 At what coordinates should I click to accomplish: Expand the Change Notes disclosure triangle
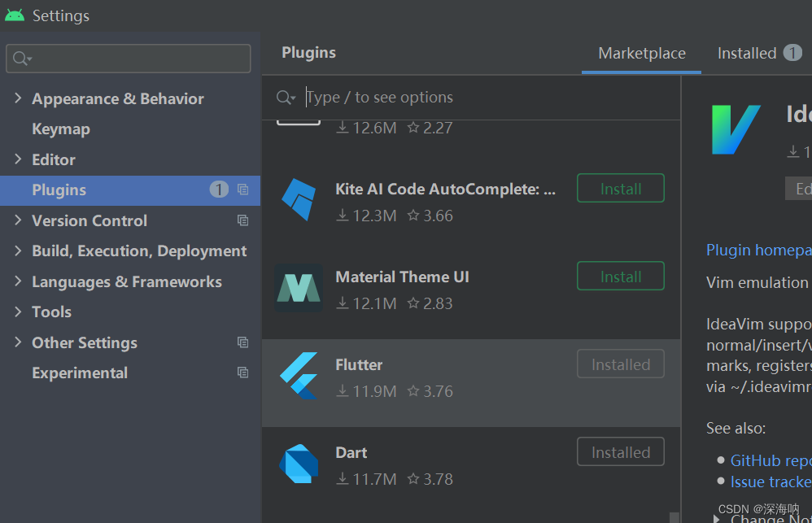[716, 518]
